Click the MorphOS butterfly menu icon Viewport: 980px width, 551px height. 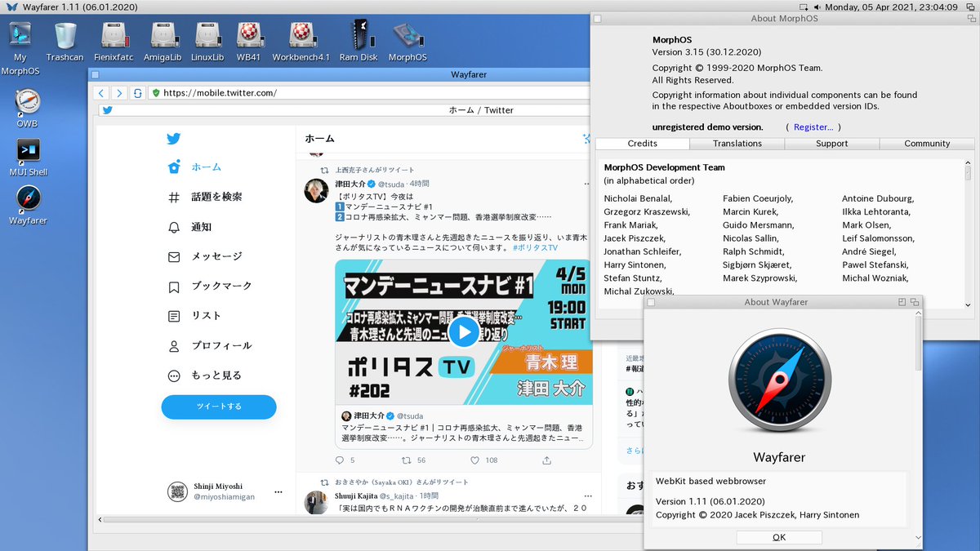[10, 7]
